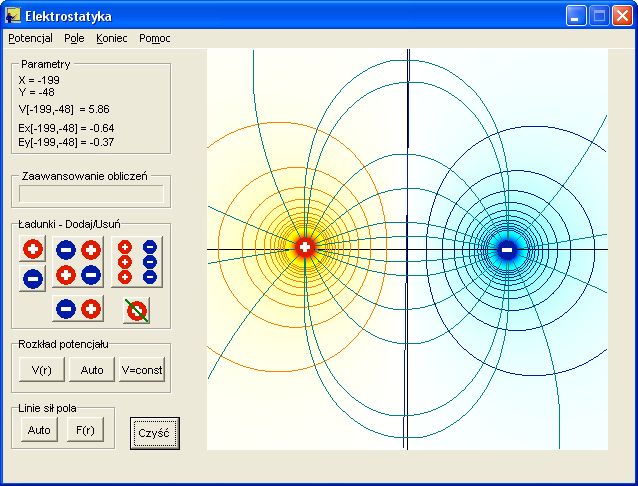Insert the four-charge quadrupole arrangement
The image size is (638, 486).
pyautogui.click(x=78, y=261)
